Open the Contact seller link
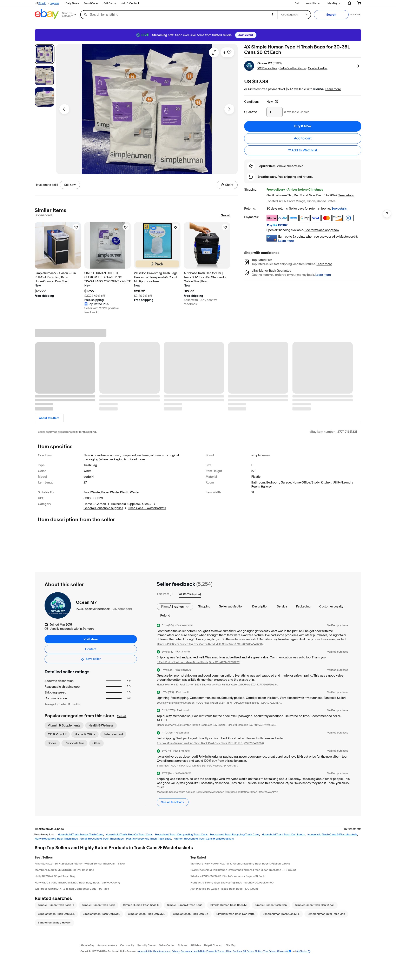This screenshot has height=980, width=396. pyautogui.click(x=318, y=68)
